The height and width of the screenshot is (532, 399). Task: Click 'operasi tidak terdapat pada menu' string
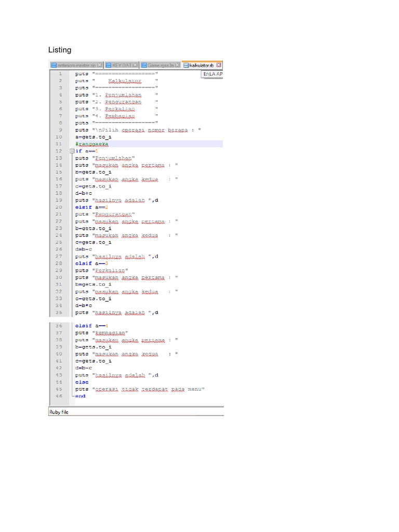(x=148, y=389)
